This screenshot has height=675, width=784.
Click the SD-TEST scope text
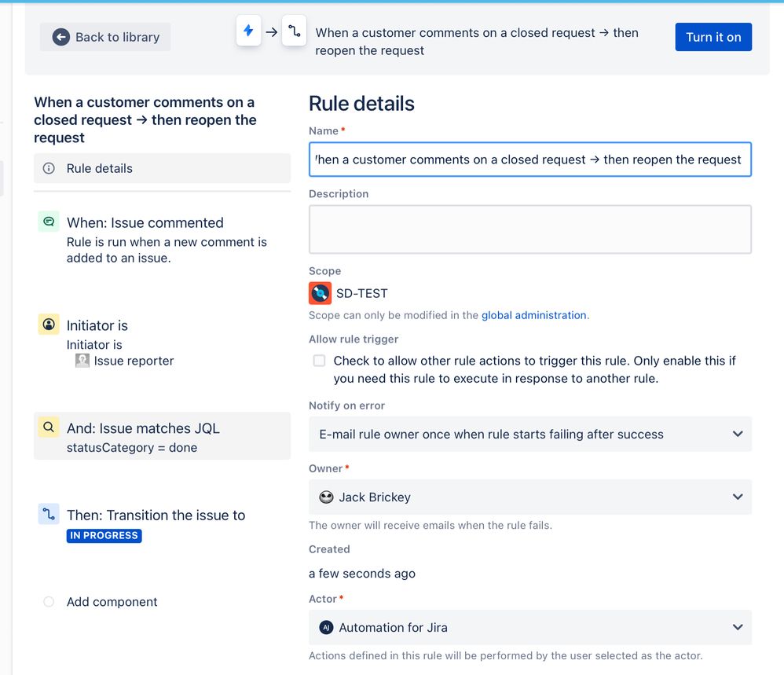[x=361, y=293]
